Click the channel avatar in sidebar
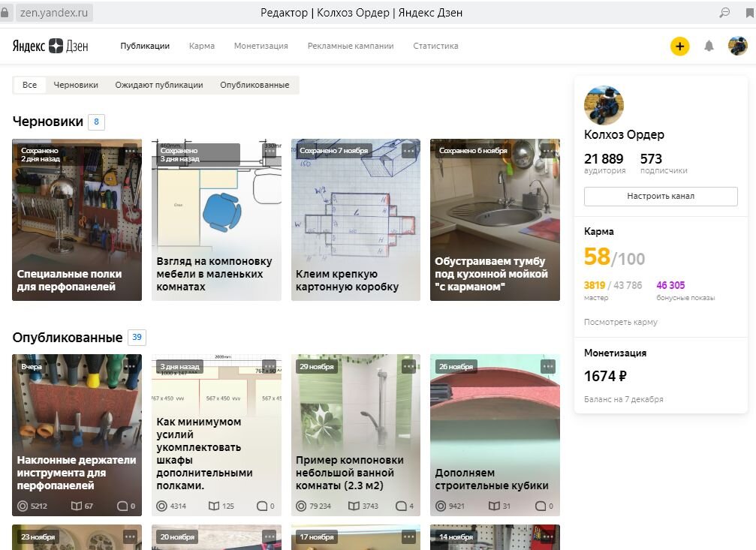Screen dimensions: 756x550 point(604,106)
